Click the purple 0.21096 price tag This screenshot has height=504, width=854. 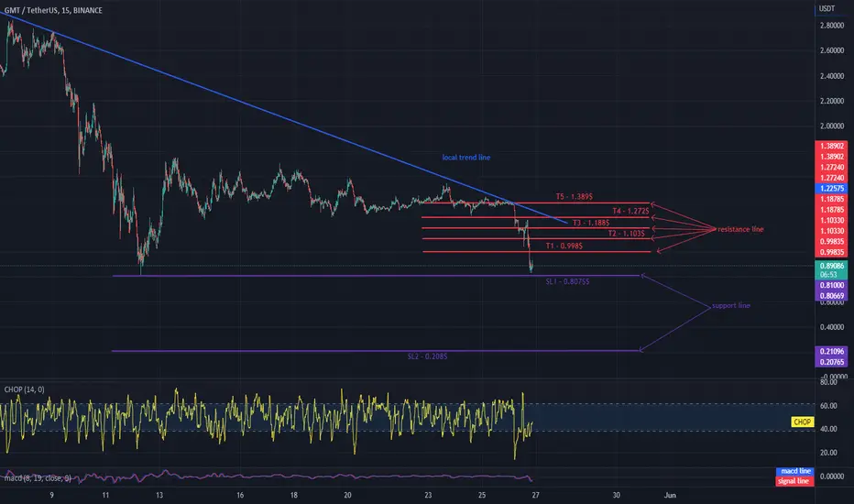831,352
